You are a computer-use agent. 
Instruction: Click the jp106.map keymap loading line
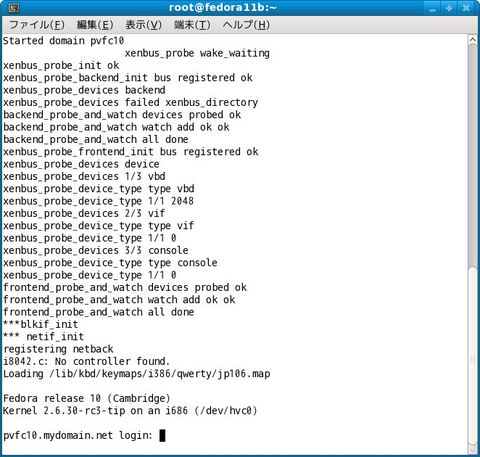136,374
